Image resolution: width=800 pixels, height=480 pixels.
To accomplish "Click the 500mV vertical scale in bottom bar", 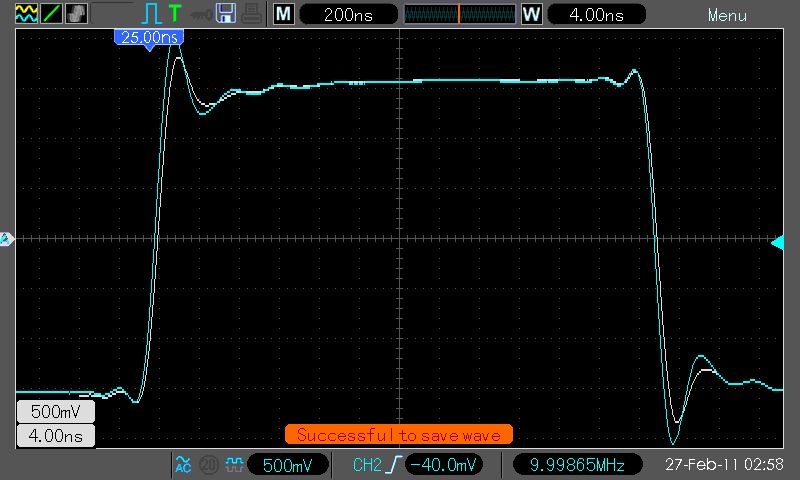I will pyautogui.click(x=287, y=465).
